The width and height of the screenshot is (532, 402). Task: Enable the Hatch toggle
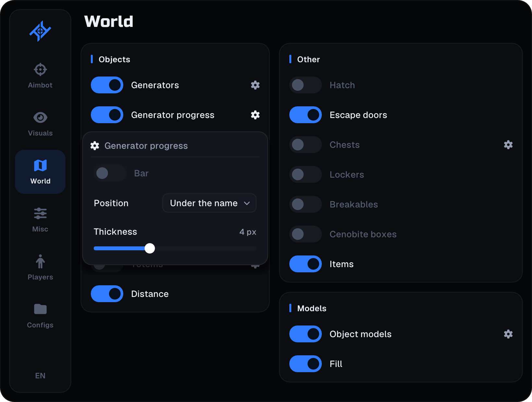[x=306, y=85]
